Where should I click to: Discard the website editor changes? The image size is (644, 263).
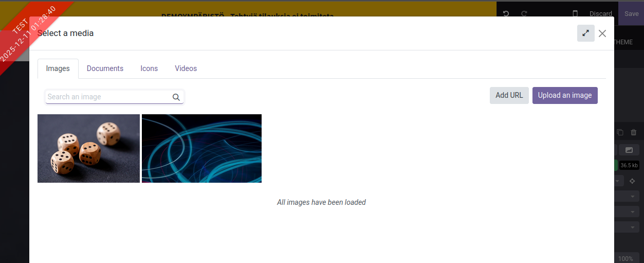600,14
